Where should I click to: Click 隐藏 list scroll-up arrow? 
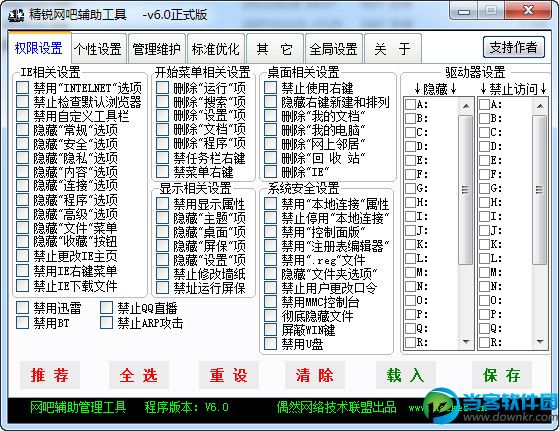[466, 106]
